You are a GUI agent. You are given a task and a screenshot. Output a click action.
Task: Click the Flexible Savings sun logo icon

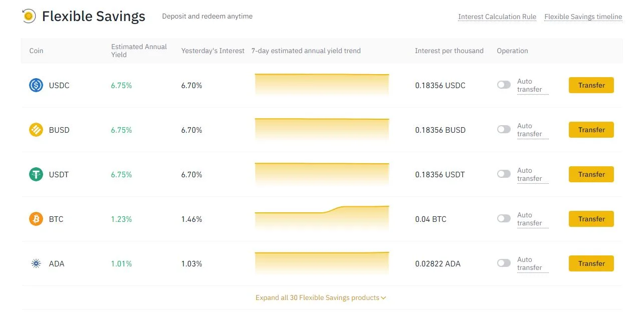pyautogui.click(x=29, y=16)
